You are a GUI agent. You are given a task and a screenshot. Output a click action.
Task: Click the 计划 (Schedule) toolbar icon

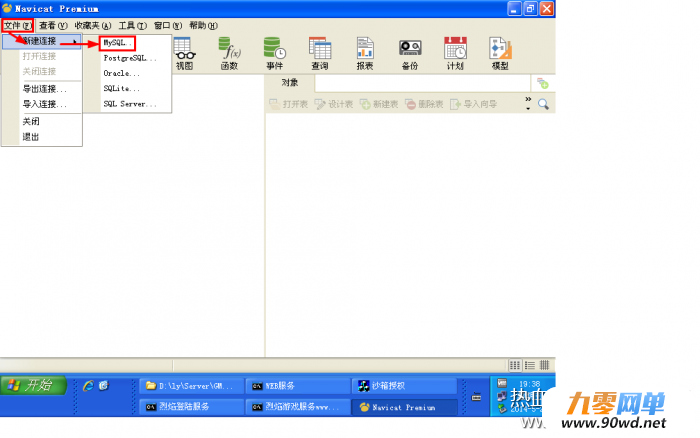[x=455, y=54]
